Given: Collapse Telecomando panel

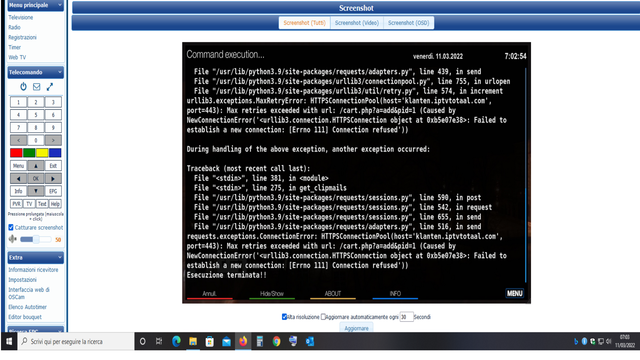Looking at the screenshot, I should [x=60, y=72].
